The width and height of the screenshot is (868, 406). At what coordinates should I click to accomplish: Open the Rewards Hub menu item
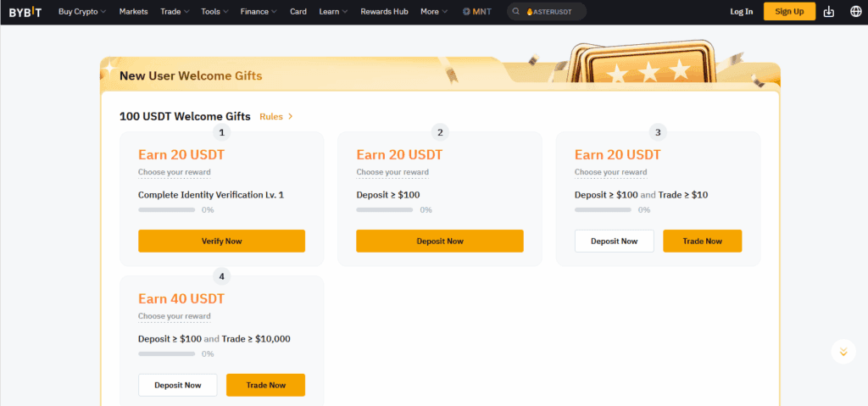(x=384, y=12)
